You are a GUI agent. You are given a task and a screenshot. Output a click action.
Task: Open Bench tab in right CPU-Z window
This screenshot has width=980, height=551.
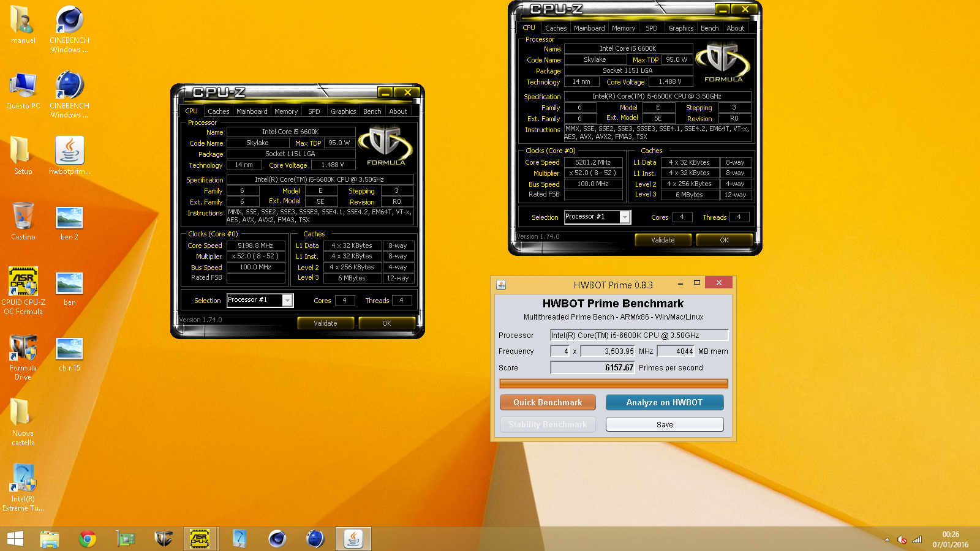pos(709,28)
